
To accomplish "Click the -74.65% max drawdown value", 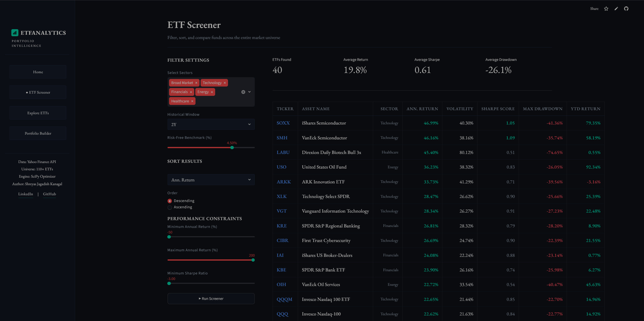I will coord(555,152).
